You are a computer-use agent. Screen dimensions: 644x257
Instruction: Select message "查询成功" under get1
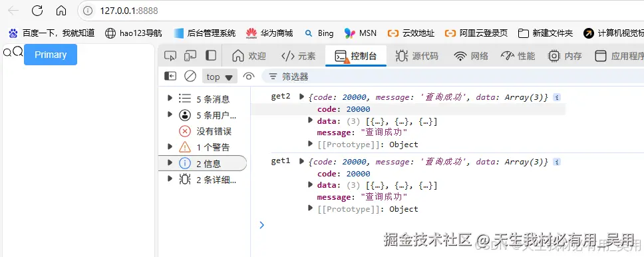(362, 196)
